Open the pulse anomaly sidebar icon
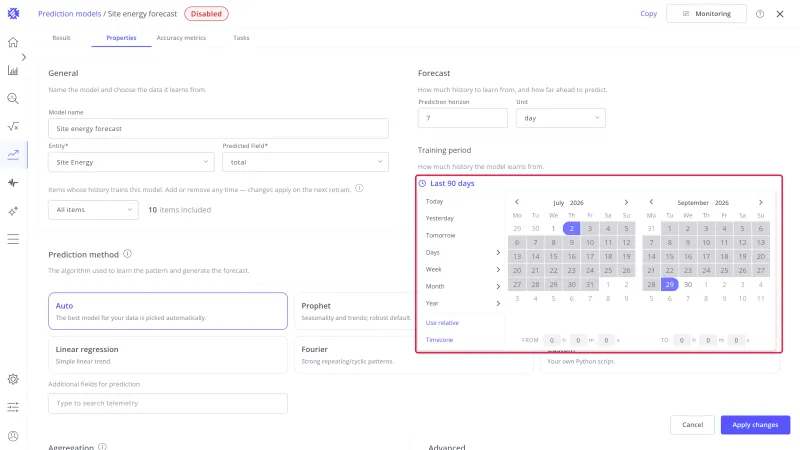The image size is (800, 450). (x=13, y=183)
